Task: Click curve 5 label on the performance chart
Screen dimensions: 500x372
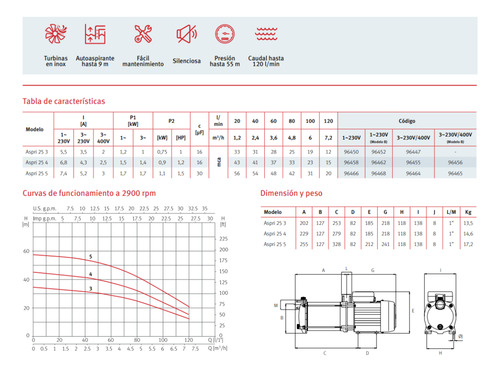Action: point(91,257)
